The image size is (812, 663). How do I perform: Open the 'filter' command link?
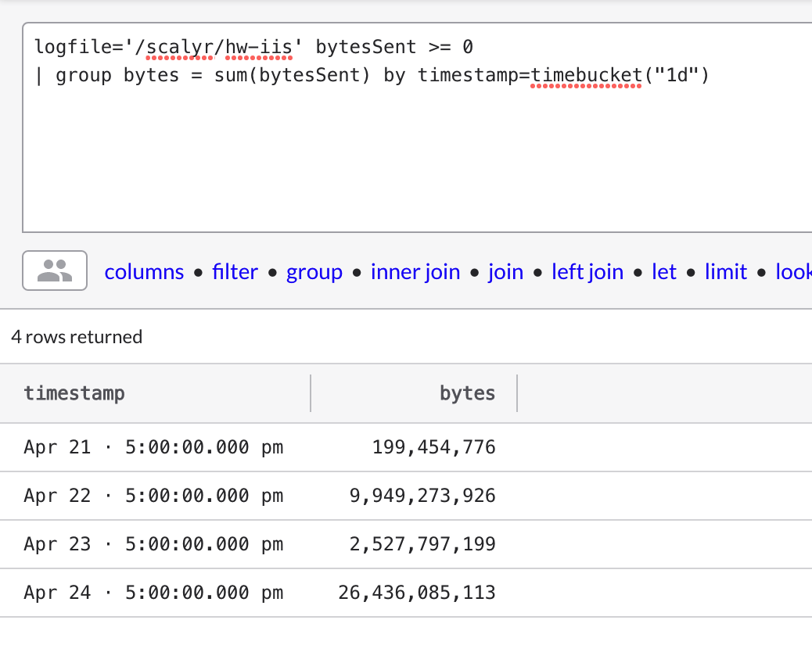[x=235, y=272]
